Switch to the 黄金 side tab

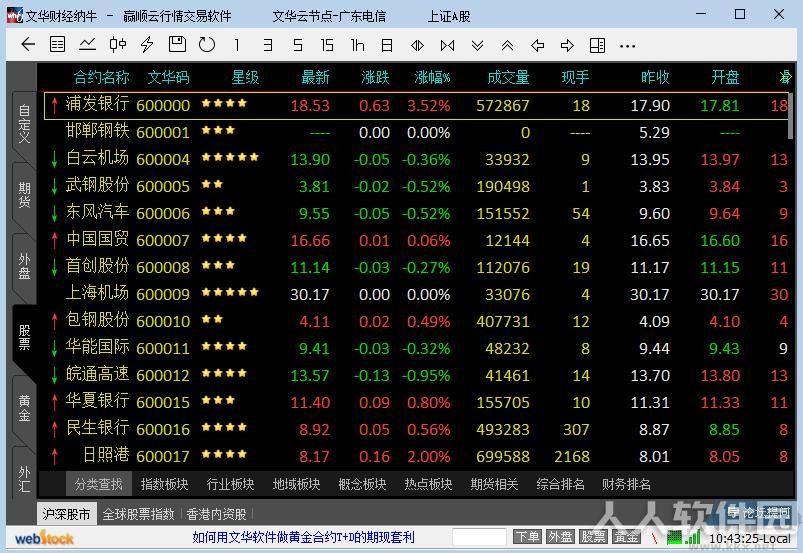(x=24, y=408)
